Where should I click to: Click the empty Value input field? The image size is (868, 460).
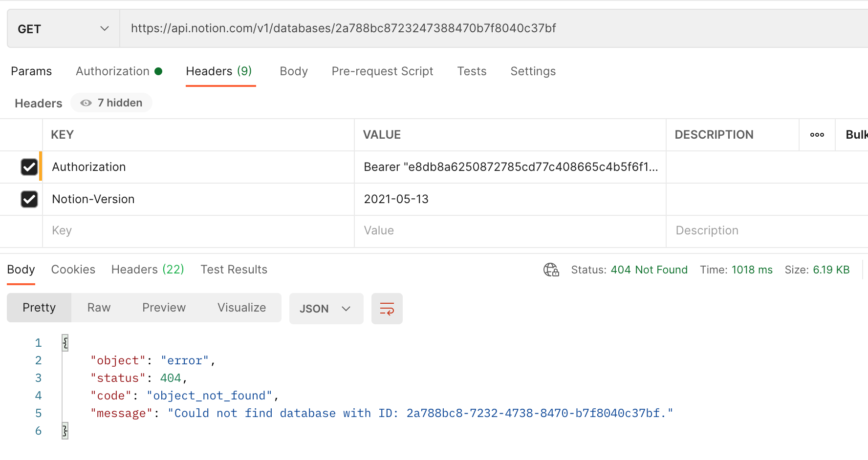point(510,230)
